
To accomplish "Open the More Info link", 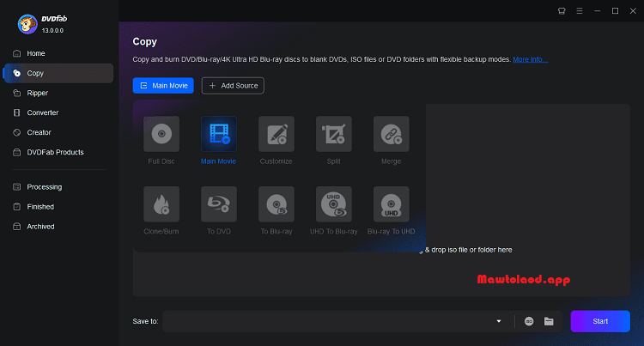I will point(531,59).
